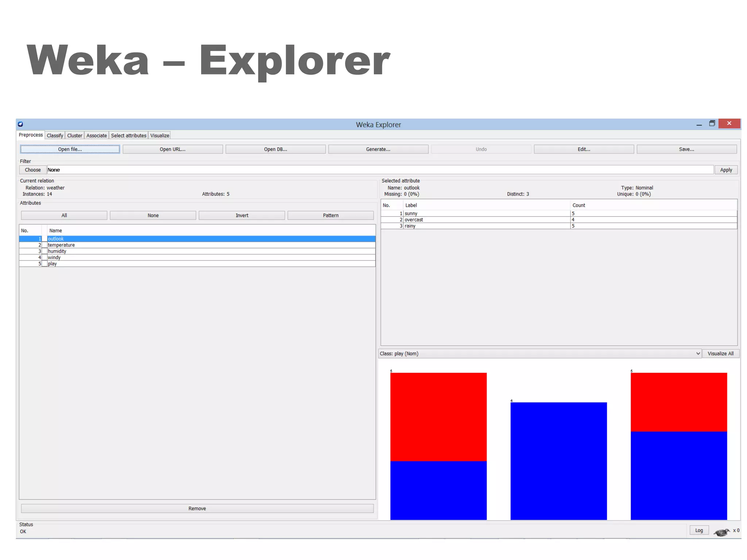Click the Name column header in attributes
This screenshot has height=560, width=747.
click(211, 231)
